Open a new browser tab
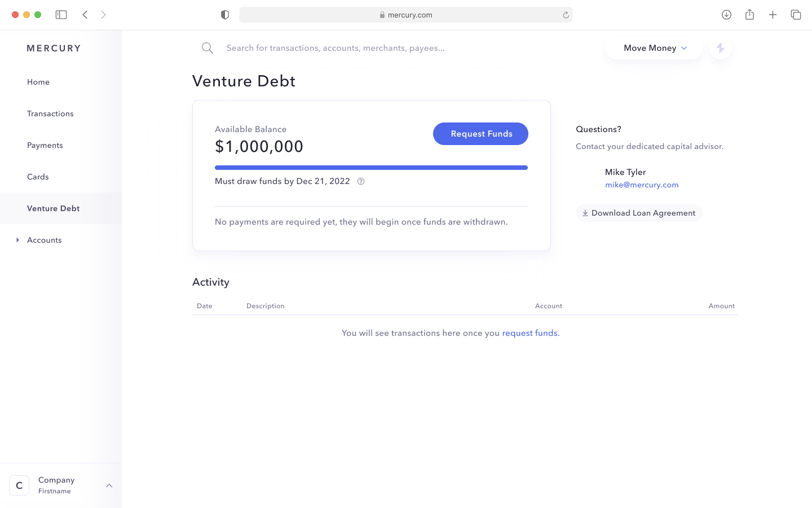This screenshot has height=508, width=812. pyautogui.click(x=773, y=15)
